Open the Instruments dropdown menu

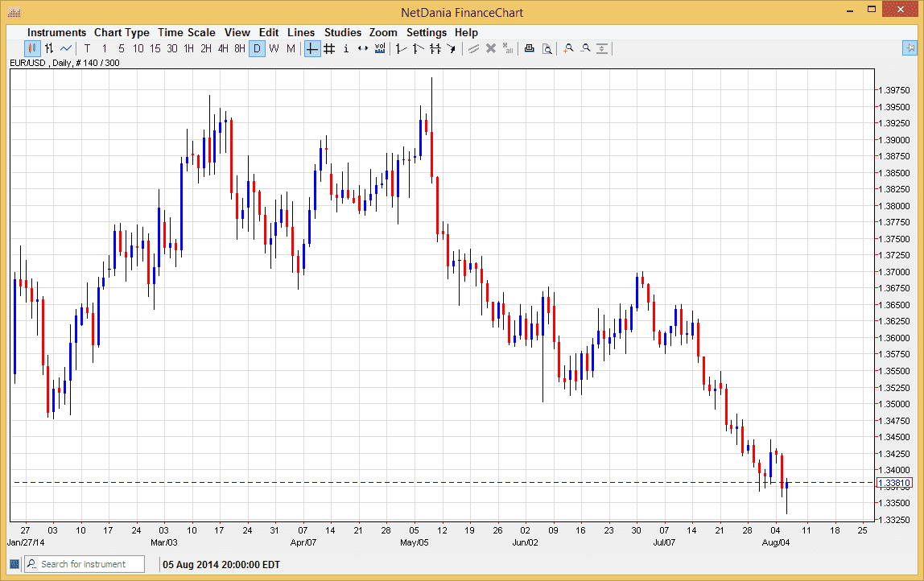(57, 32)
